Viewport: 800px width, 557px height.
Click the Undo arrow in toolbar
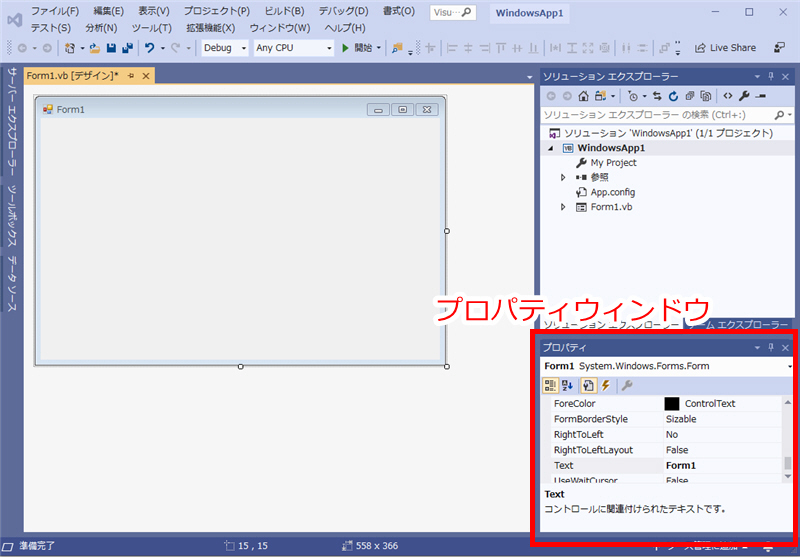coord(149,48)
